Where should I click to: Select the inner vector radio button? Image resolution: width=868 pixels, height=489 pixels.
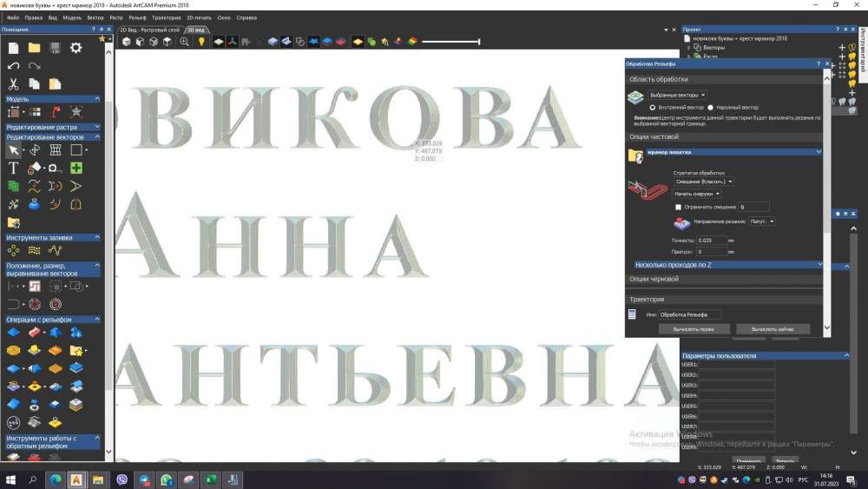coord(653,108)
